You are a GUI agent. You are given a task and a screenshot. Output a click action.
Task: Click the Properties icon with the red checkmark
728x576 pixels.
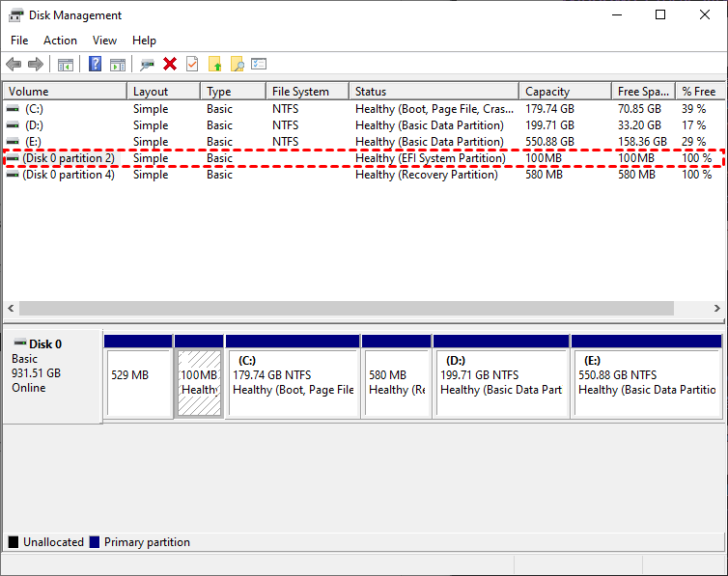coord(192,64)
